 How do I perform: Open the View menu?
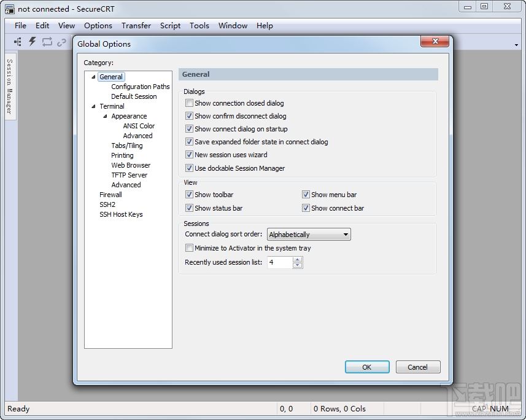click(x=66, y=26)
